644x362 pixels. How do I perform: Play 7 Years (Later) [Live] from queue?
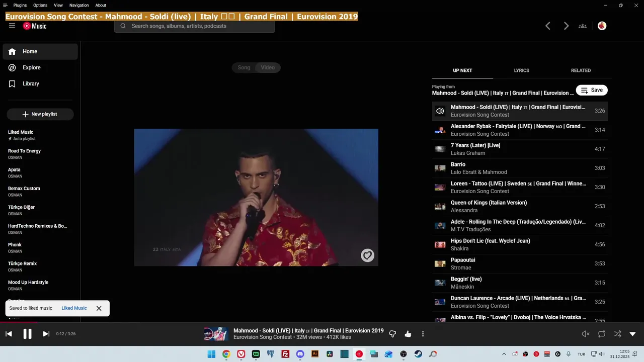(x=520, y=149)
